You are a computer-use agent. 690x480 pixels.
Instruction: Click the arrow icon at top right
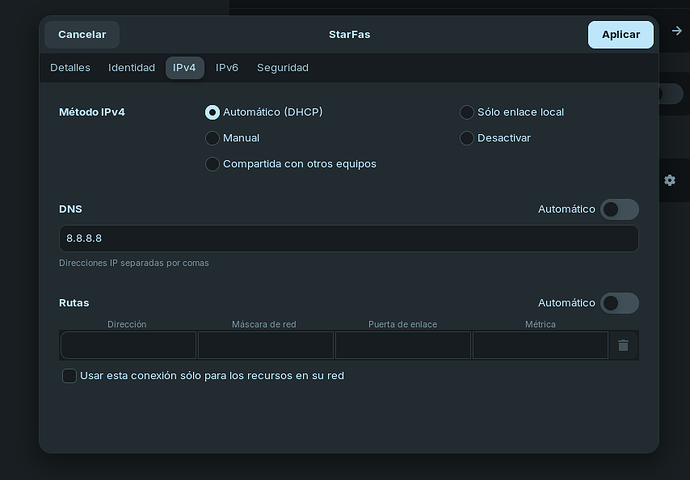676,32
